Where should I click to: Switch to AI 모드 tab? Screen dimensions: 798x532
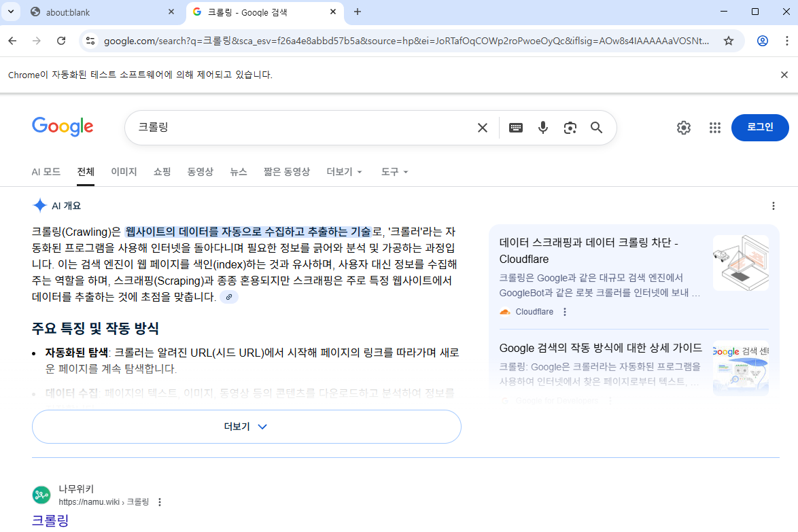point(46,172)
